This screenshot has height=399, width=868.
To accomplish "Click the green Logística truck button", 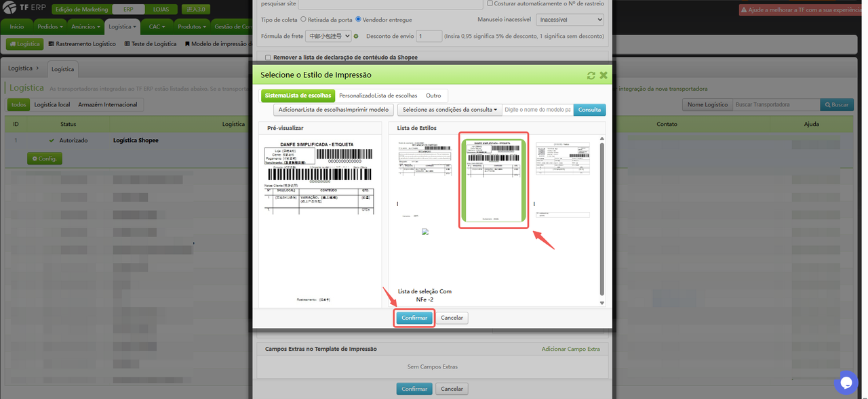I will coord(25,44).
